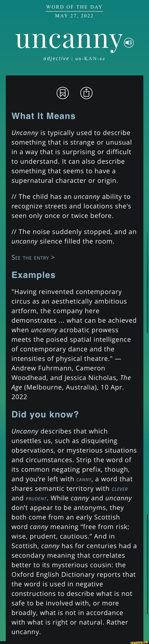Follow the PRUDENT cross-reference link
This screenshot has width=149, height=644.
tap(36, 499)
